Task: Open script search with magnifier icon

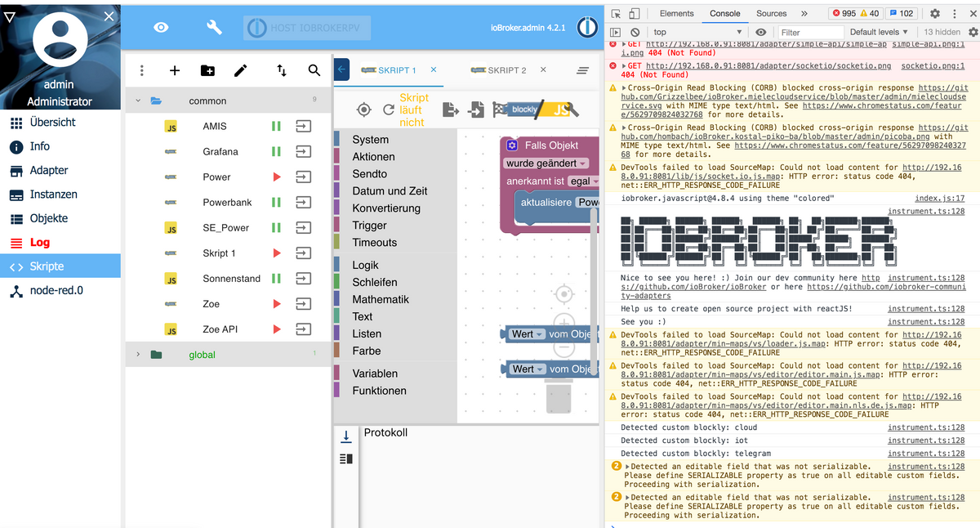Action: coord(314,71)
